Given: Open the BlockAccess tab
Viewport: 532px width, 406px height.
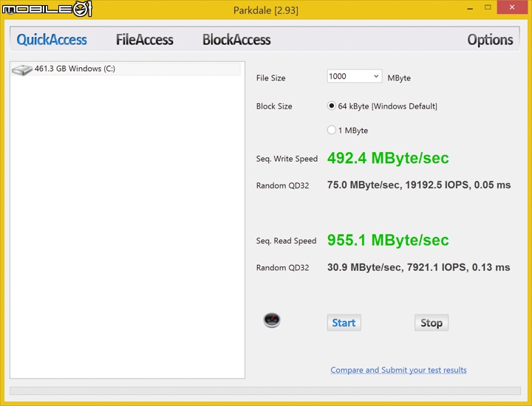Looking at the screenshot, I should (x=236, y=40).
